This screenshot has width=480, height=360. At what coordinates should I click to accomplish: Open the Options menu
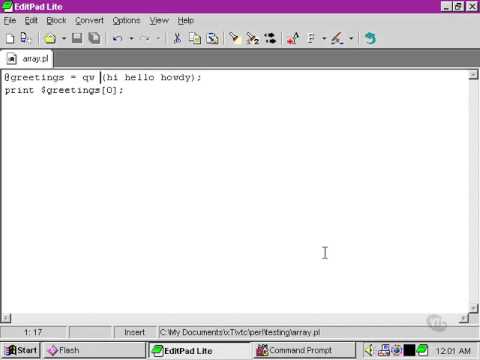126,21
